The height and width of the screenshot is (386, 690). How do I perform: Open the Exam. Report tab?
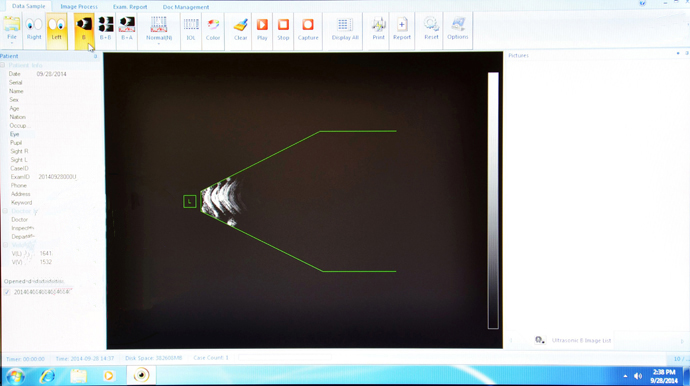(x=130, y=7)
